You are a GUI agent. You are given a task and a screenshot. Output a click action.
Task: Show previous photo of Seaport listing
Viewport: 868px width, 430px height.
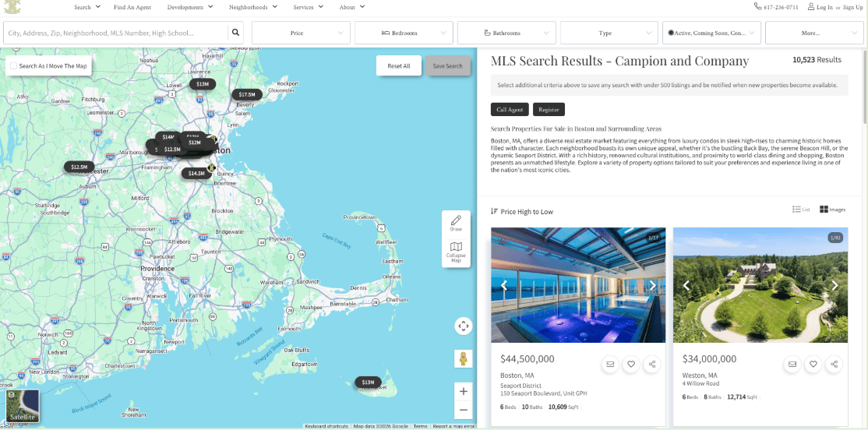point(504,286)
